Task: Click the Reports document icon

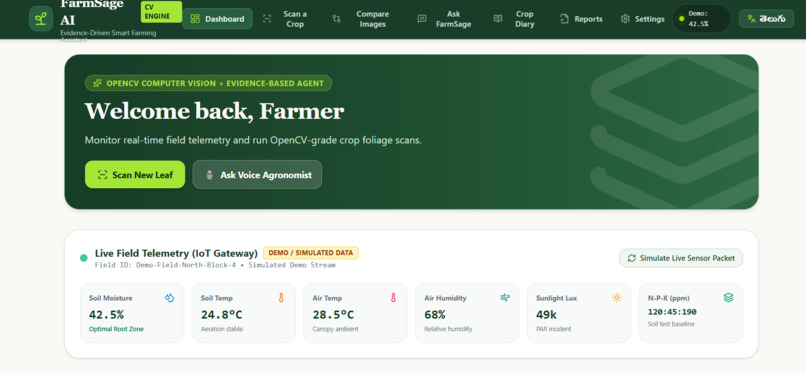Action: click(564, 19)
